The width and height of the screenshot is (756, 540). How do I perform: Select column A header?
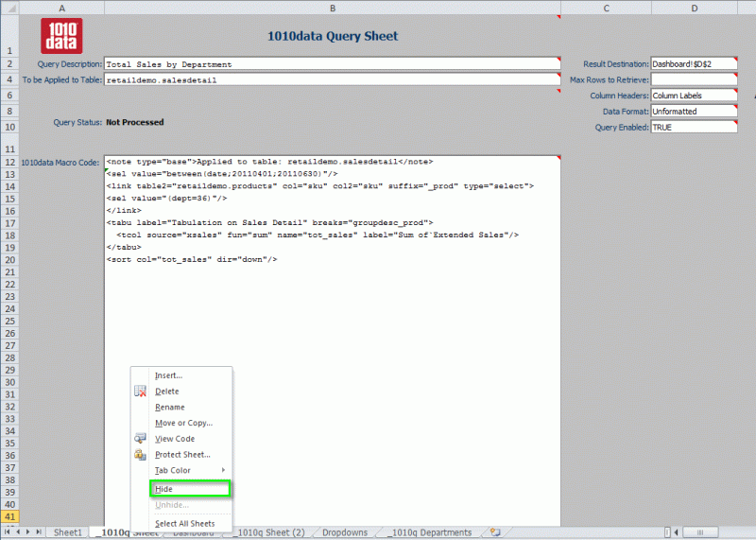[61, 8]
